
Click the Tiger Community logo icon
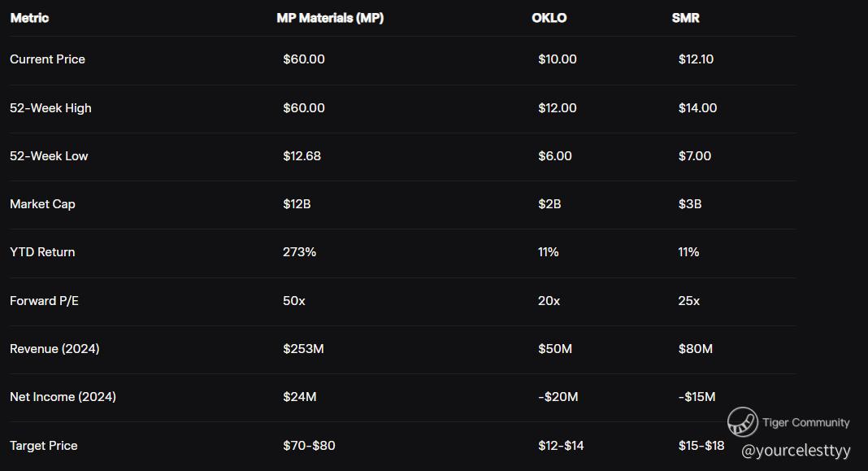tap(742, 422)
